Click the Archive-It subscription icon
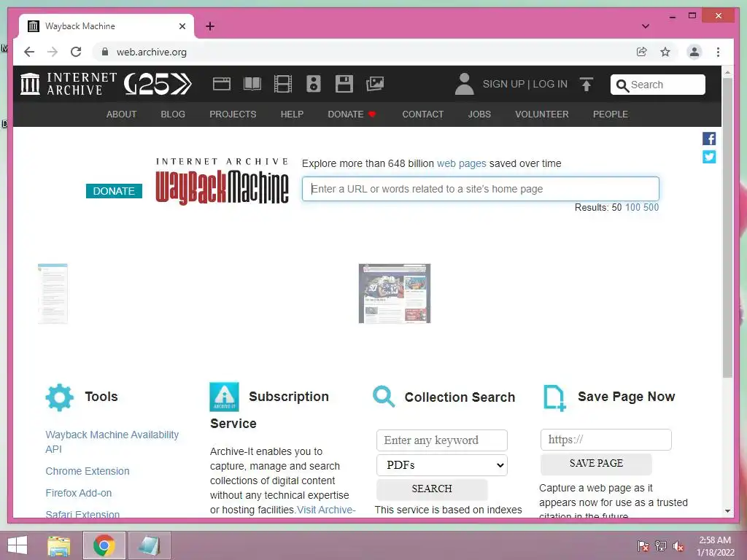747x560 pixels. pos(224,397)
